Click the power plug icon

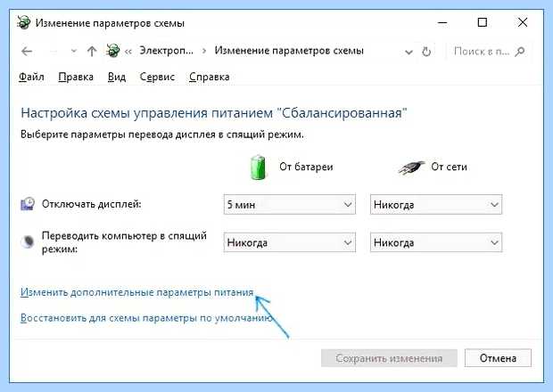tap(411, 167)
